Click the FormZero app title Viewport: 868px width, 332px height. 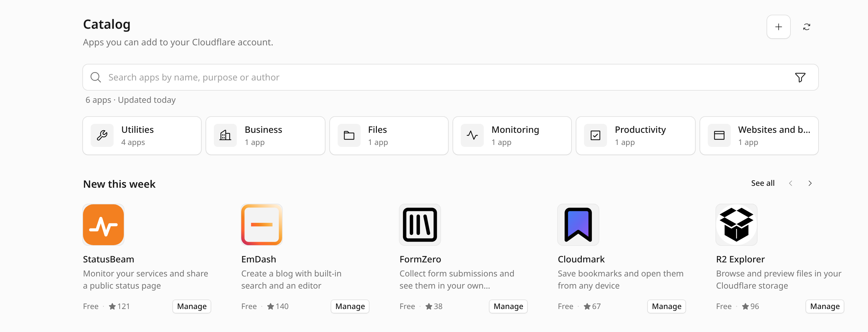coord(420,260)
